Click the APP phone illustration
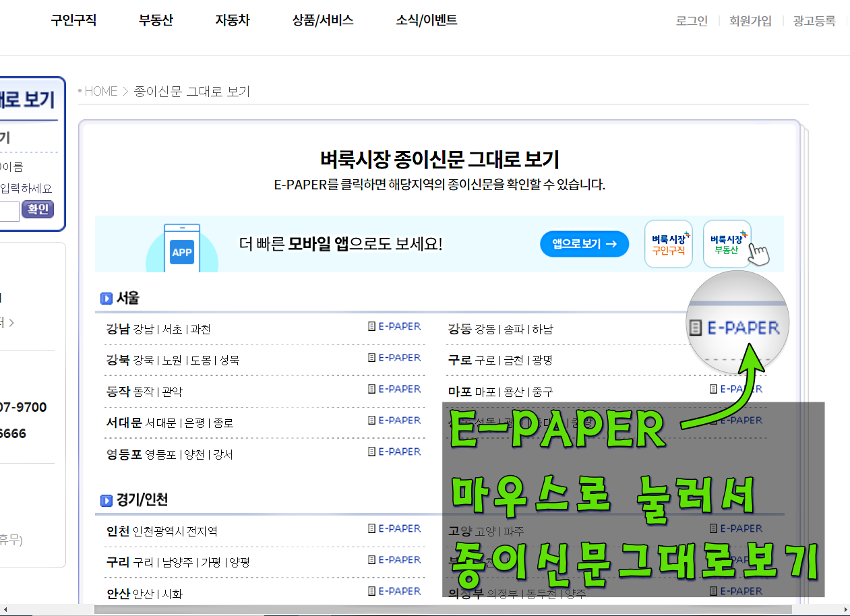 point(182,248)
